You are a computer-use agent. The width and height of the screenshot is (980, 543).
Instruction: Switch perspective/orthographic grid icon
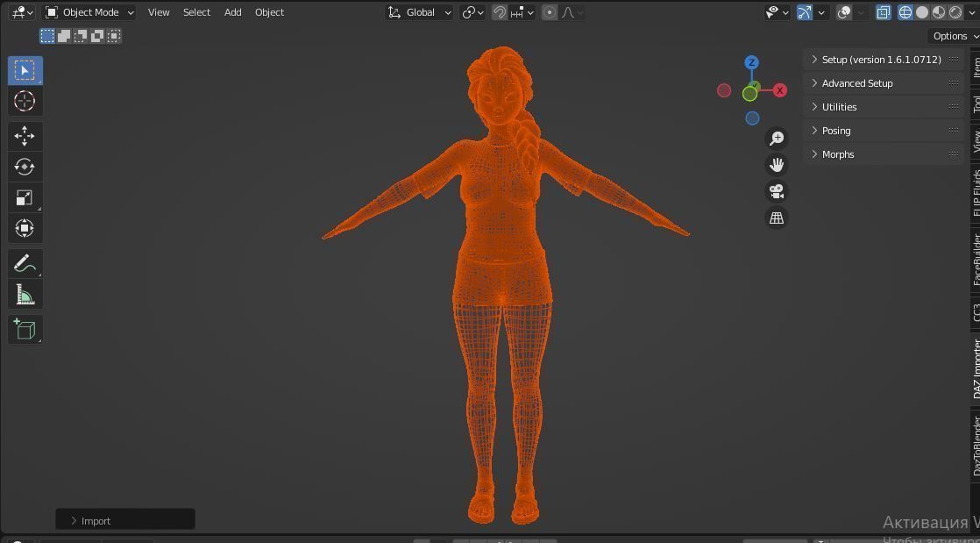click(x=777, y=218)
